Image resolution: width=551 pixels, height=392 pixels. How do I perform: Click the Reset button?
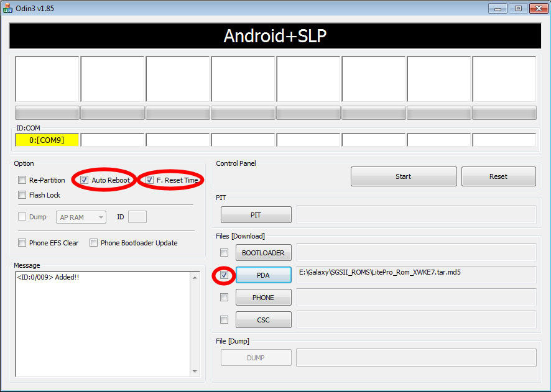pos(499,176)
